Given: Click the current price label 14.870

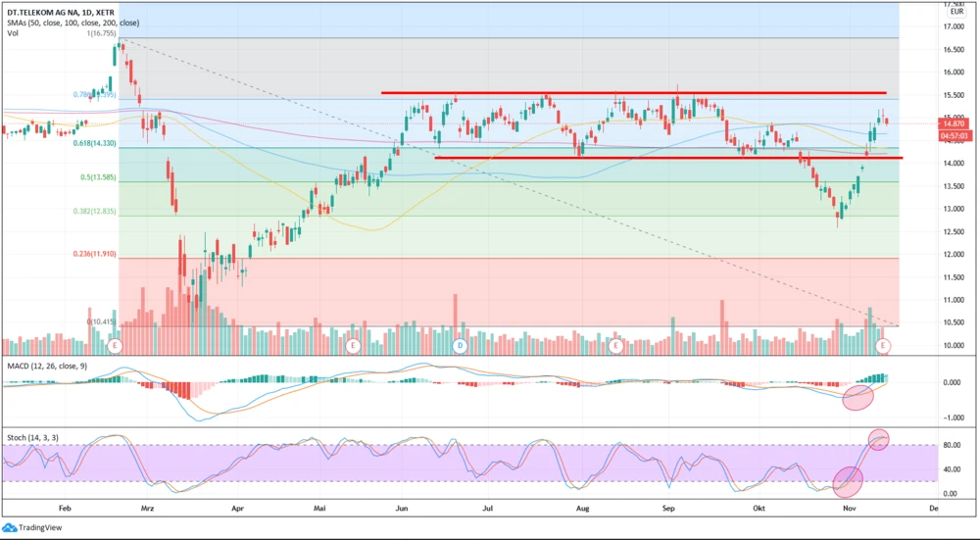Looking at the screenshot, I should [x=953, y=124].
